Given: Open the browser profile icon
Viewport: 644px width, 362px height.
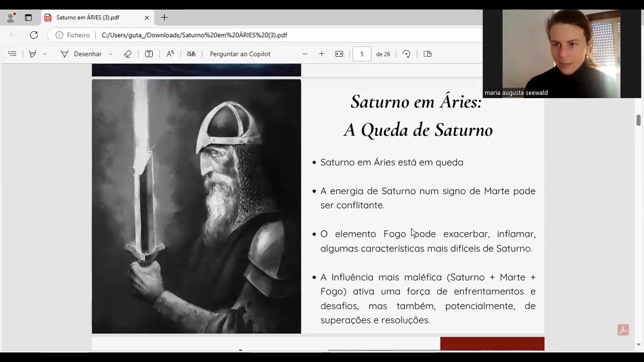Looking at the screenshot, I should point(11,18).
